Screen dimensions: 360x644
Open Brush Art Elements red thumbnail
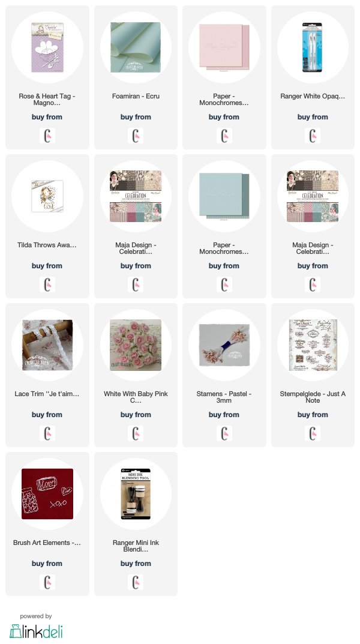click(x=47, y=494)
